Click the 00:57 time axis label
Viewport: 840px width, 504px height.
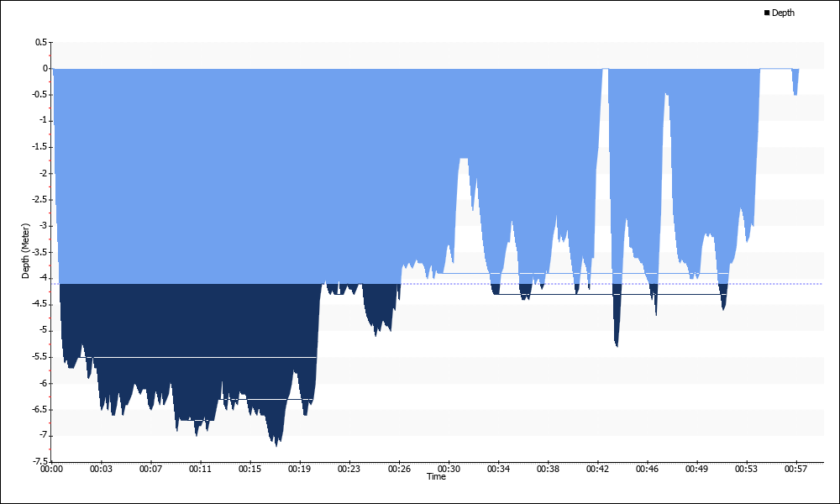(796, 470)
